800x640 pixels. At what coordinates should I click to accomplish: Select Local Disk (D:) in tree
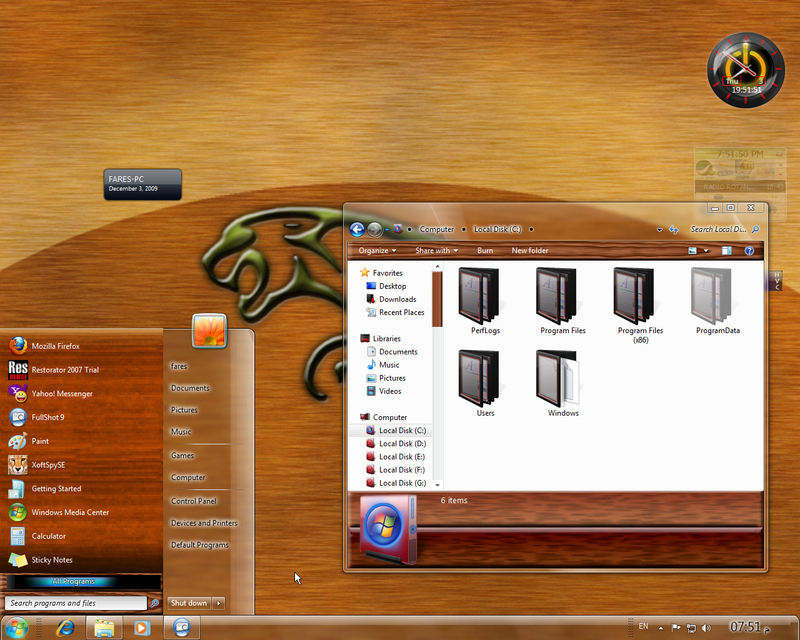396,444
